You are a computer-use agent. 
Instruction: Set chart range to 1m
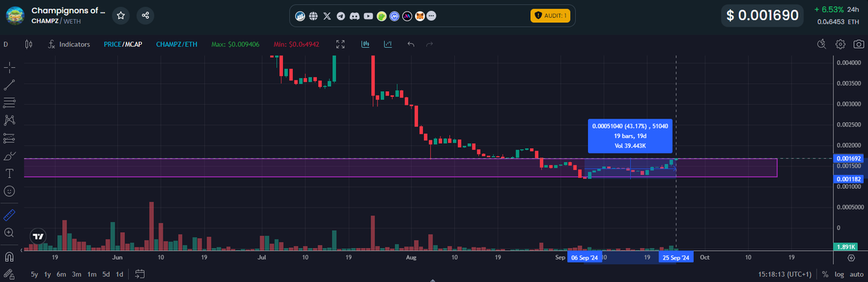coord(91,274)
